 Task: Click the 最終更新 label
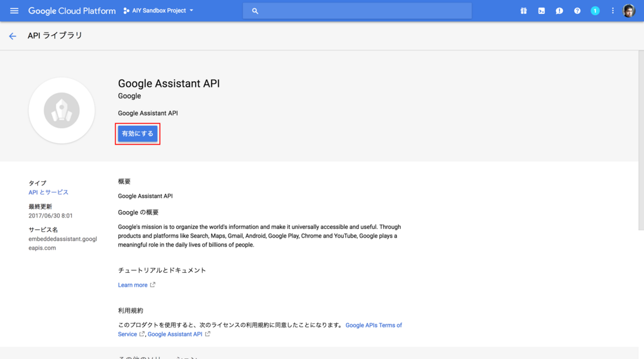[x=40, y=207]
